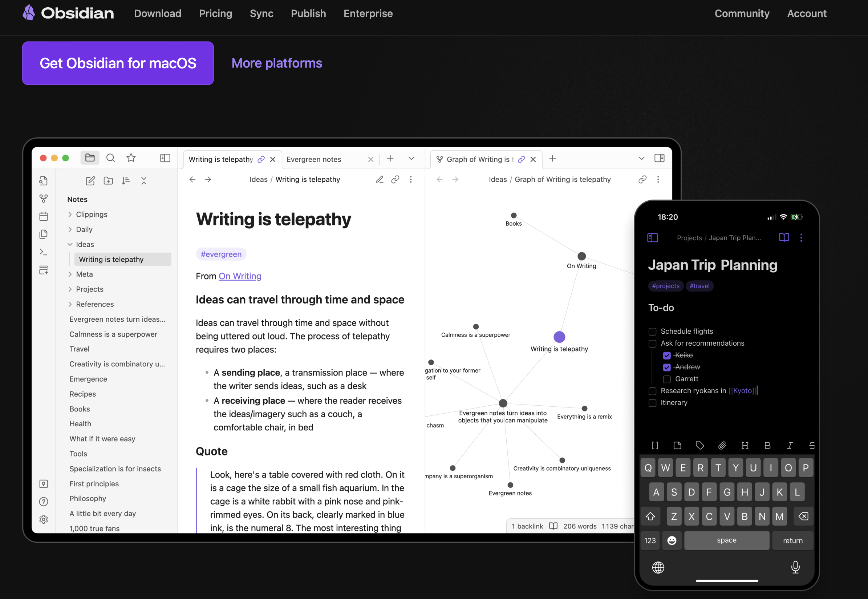Open settings gear icon in ribbon

click(x=44, y=519)
